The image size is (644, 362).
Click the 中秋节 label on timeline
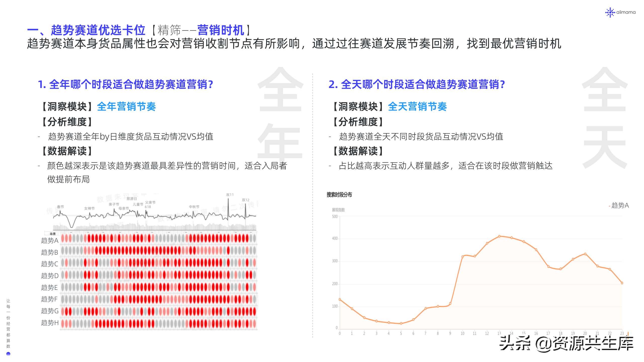[x=194, y=207]
